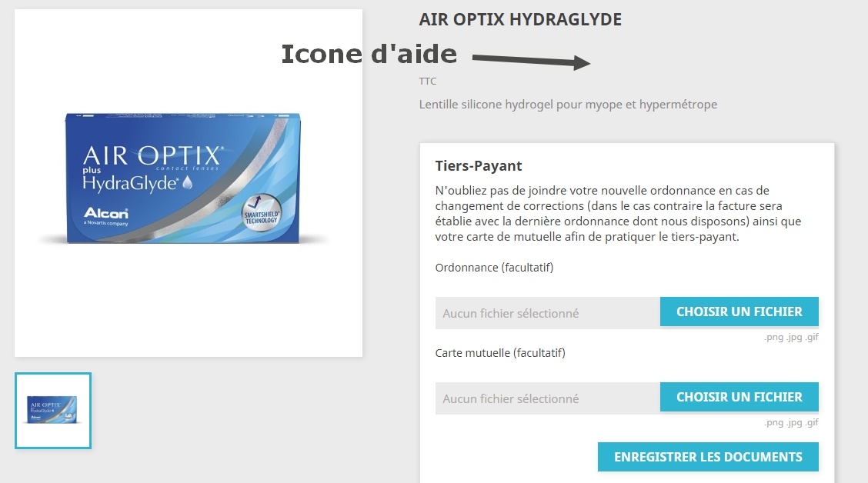
Task: Click the AIR OPTIX HYDRAGLYDE product title
Action: click(520, 19)
